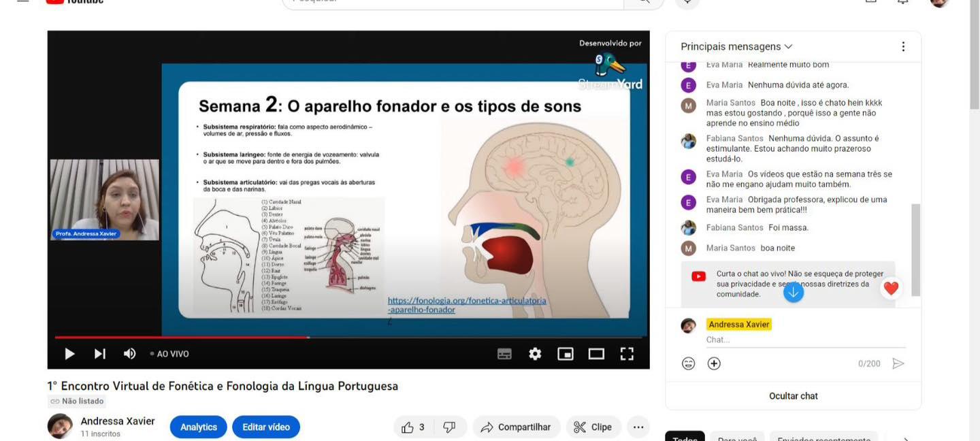Click the Chat... message input field
Image resolution: width=980 pixels, height=441 pixels.
point(806,340)
